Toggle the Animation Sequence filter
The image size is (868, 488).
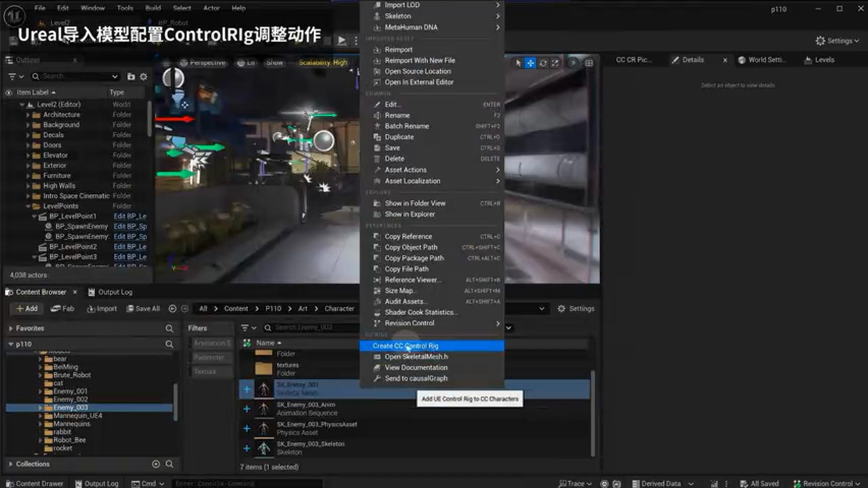pos(212,343)
